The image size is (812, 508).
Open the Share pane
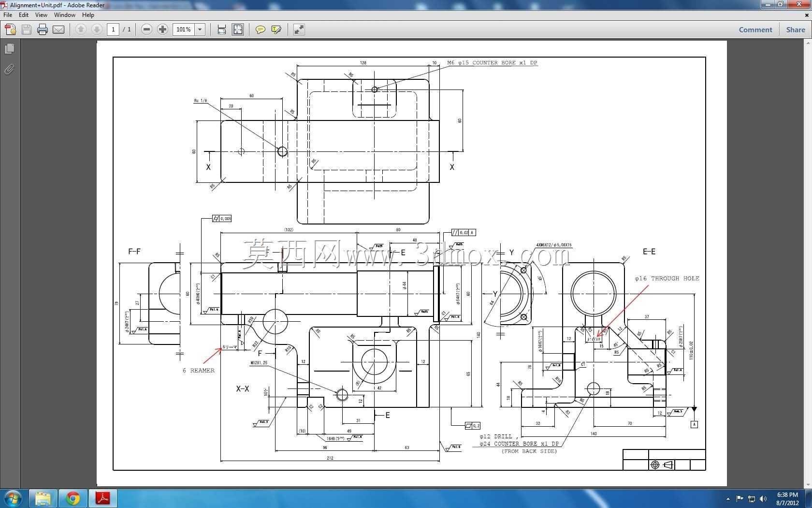pyautogui.click(x=796, y=30)
